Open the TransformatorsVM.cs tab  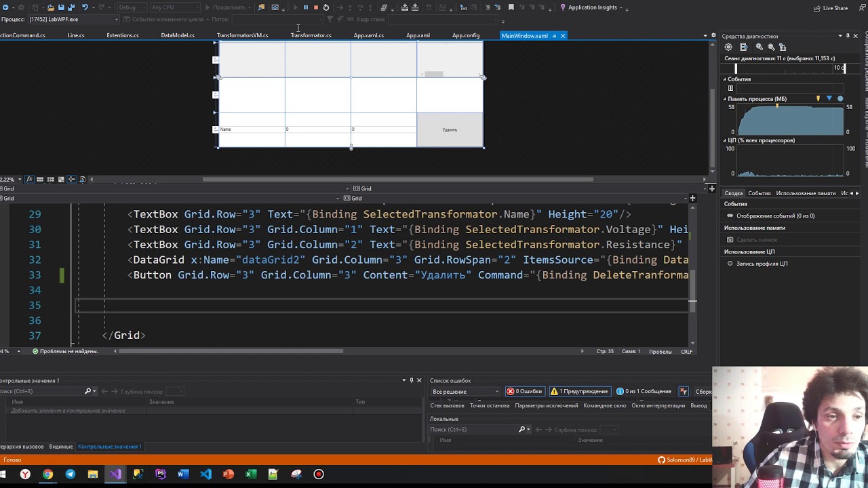point(242,36)
